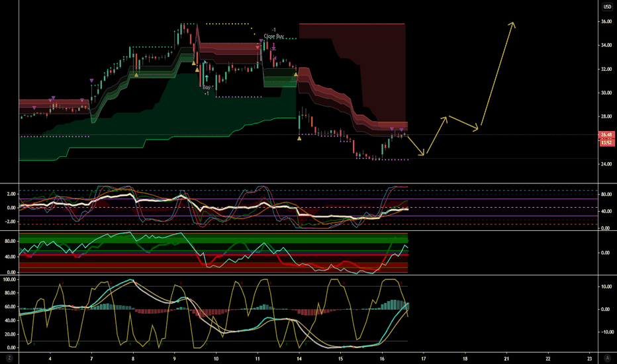This screenshot has height=364, width=617.
Task: Click date 4 on the time axis
Action: click(x=50, y=359)
